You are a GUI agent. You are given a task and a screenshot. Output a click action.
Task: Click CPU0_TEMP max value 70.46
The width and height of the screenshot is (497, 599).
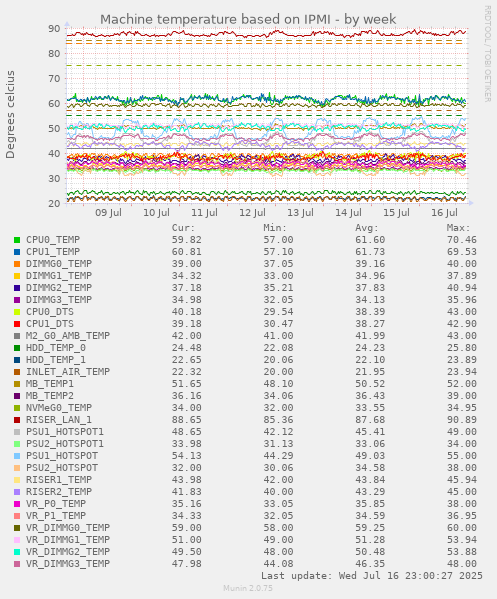(462, 240)
